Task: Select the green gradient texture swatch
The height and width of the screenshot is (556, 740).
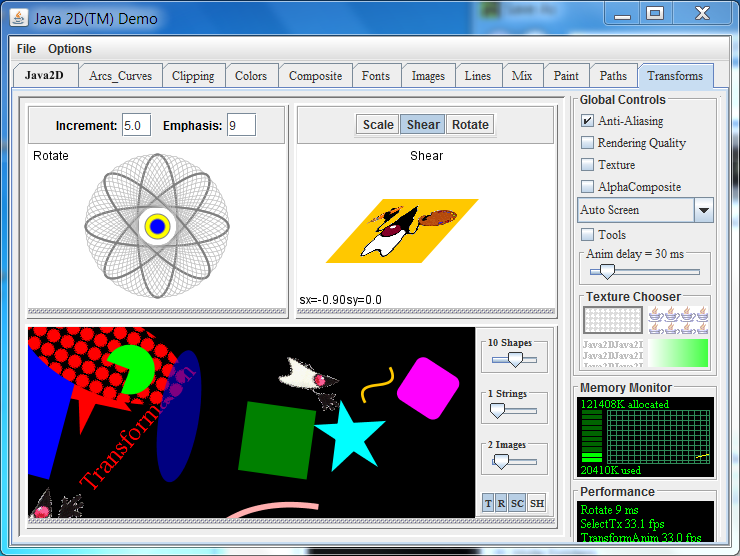Action: (678, 353)
